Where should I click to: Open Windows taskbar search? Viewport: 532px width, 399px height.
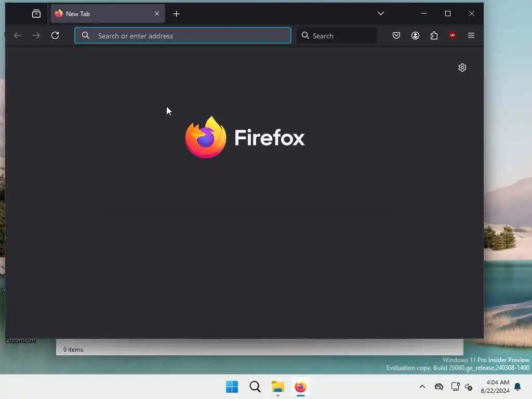255,387
